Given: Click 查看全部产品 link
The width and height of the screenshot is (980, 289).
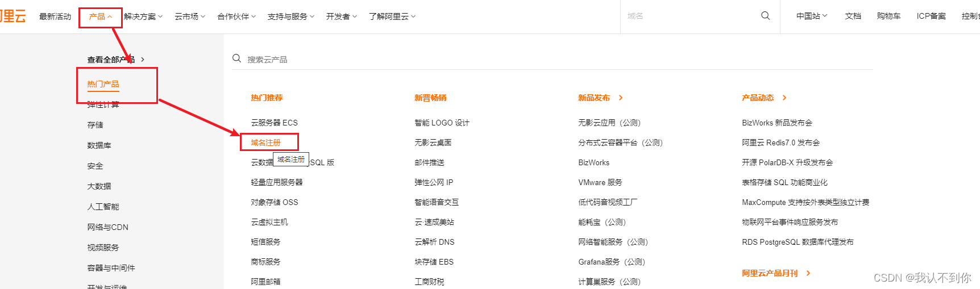Looking at the screenshot, I should click(x=116, y=59).
